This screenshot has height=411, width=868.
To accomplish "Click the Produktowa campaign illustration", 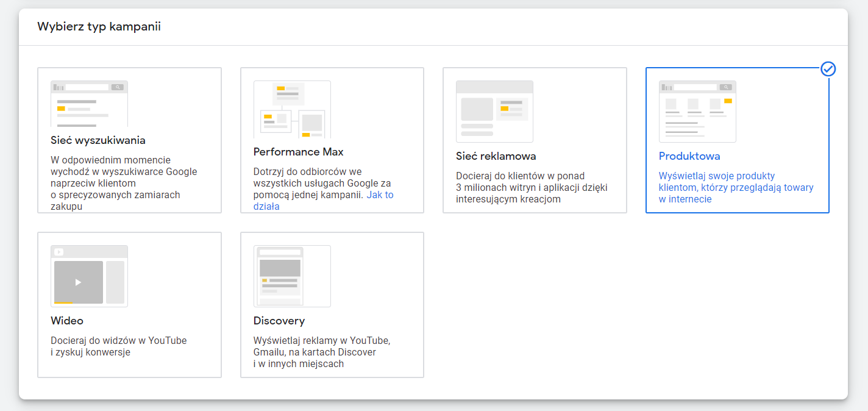I will click(x=697, y=112).
